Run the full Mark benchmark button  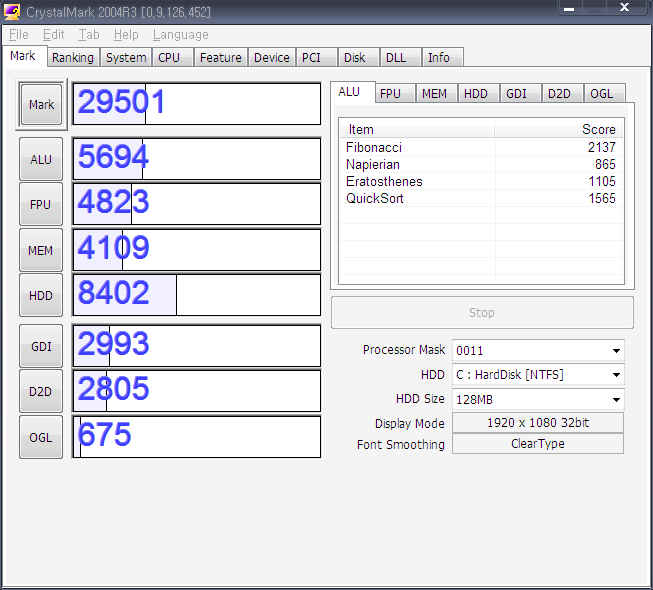click(x=41, y=104)
